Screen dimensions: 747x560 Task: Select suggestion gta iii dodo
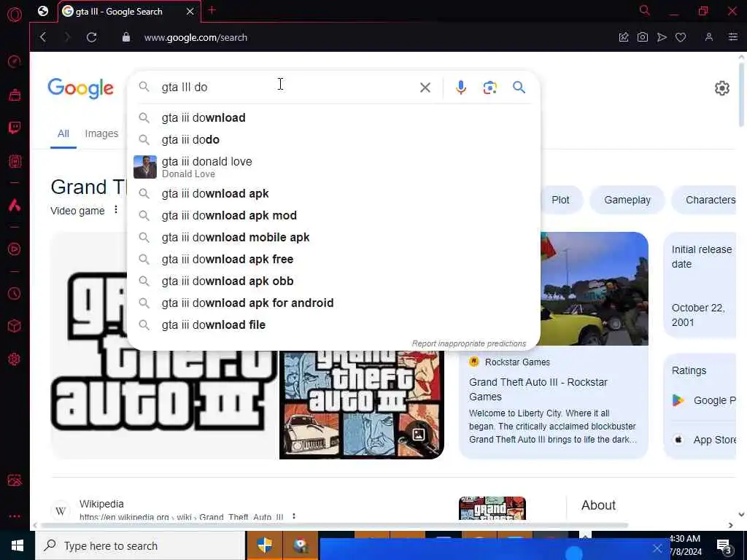333,139
